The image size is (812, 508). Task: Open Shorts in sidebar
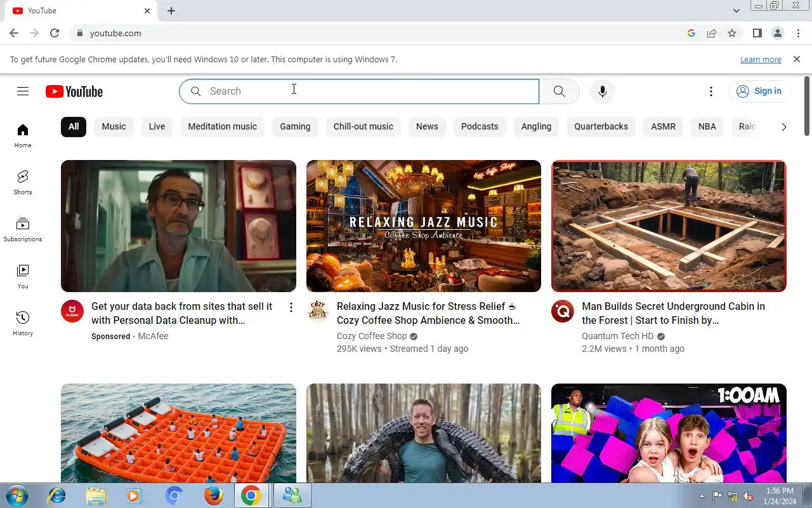point(23,182)
